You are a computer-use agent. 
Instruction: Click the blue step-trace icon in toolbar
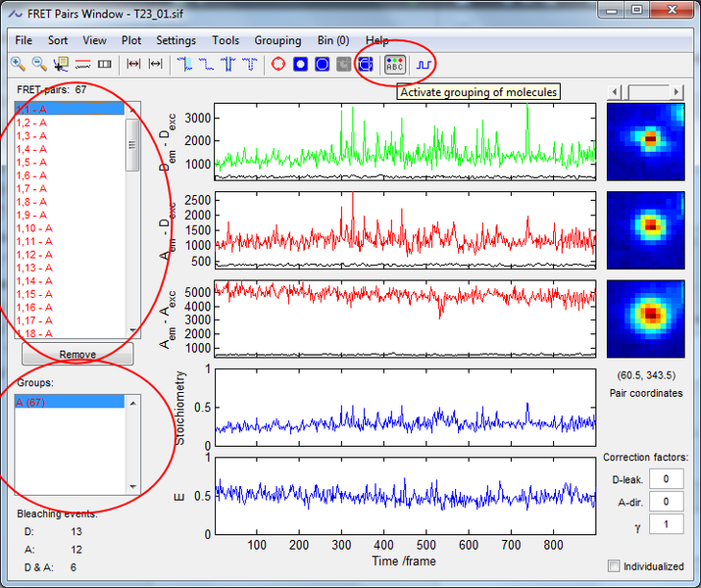pyautogui.click(x=425, y=65)
